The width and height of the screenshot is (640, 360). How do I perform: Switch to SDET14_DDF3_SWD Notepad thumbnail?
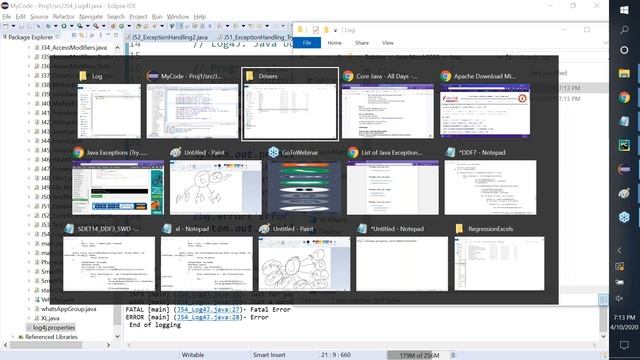(x=109, y=264)
